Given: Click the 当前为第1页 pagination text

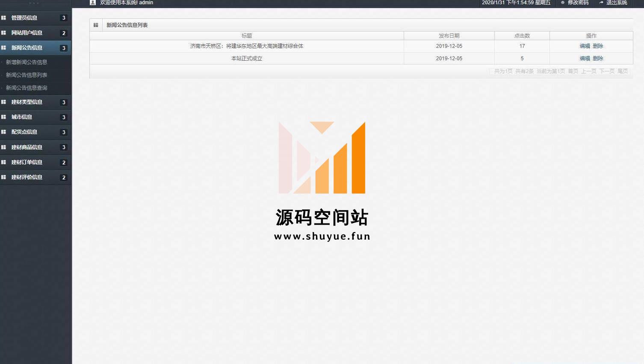Looking at the screenshot, I should (551, 71).
